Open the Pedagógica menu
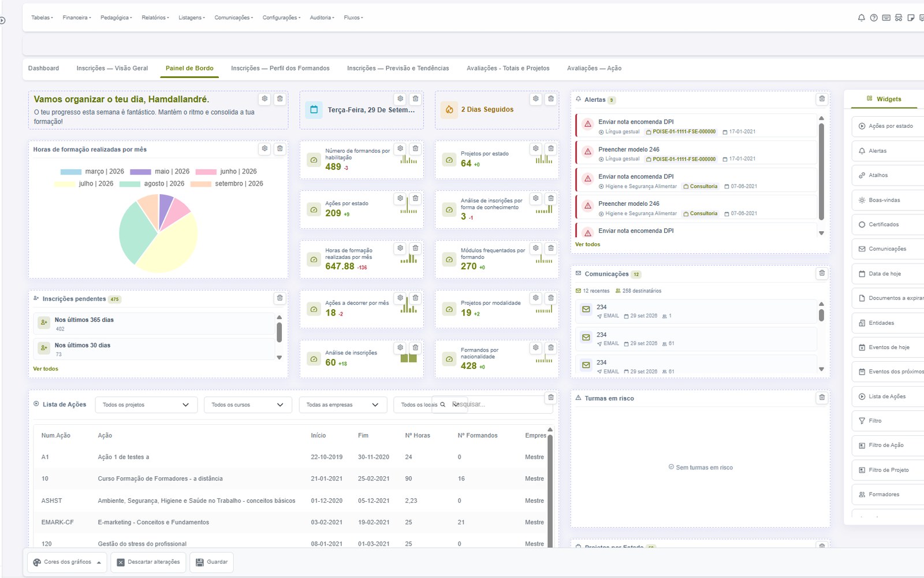Screen dimensions: 924x578 click(x=116, y=18)
